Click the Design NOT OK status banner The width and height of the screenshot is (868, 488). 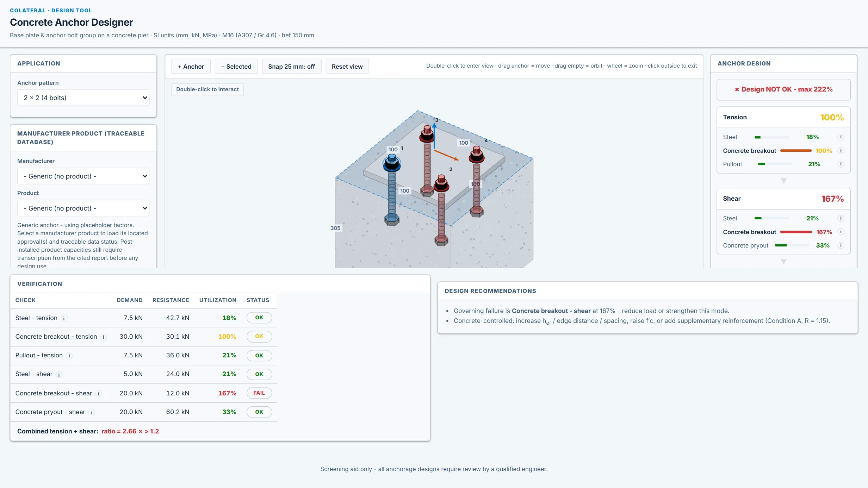coord(783,89)
